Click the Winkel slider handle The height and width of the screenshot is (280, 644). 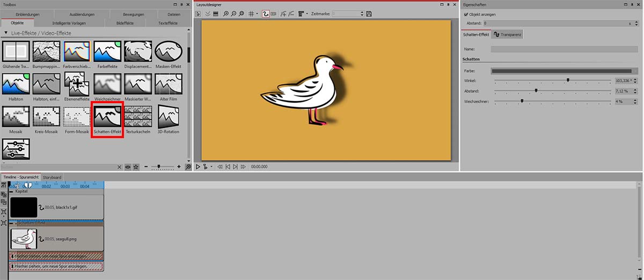568,80
